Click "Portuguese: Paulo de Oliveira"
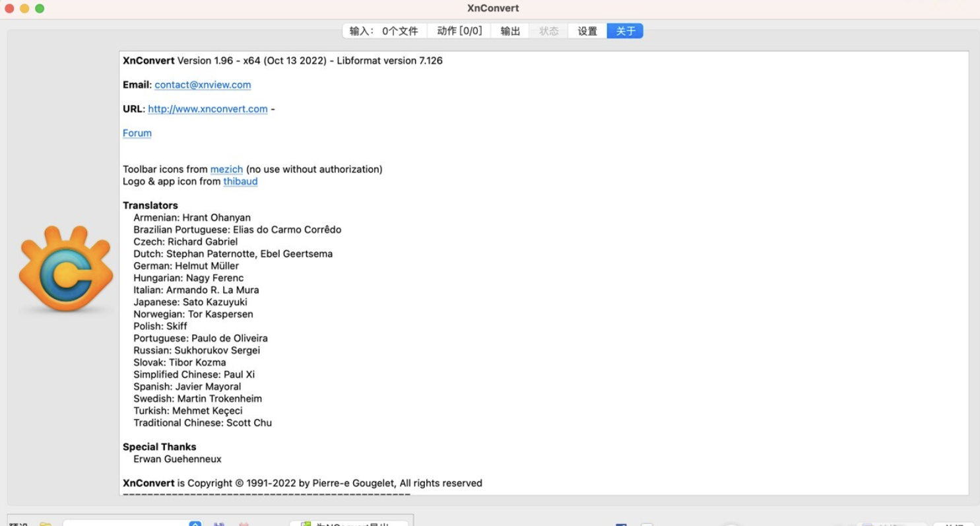 (201, 339)
